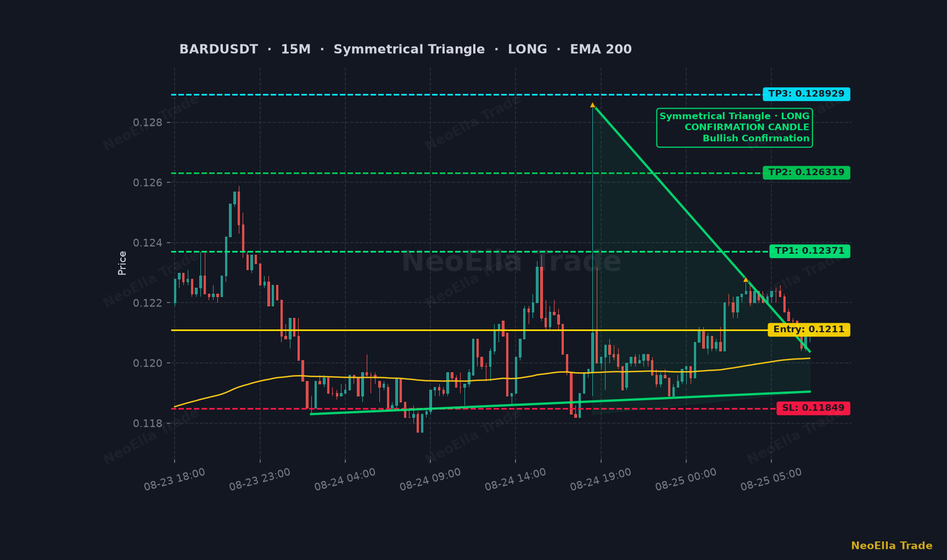
Task: Click the red SL: 0.11849 label
Action: (814, 408)
